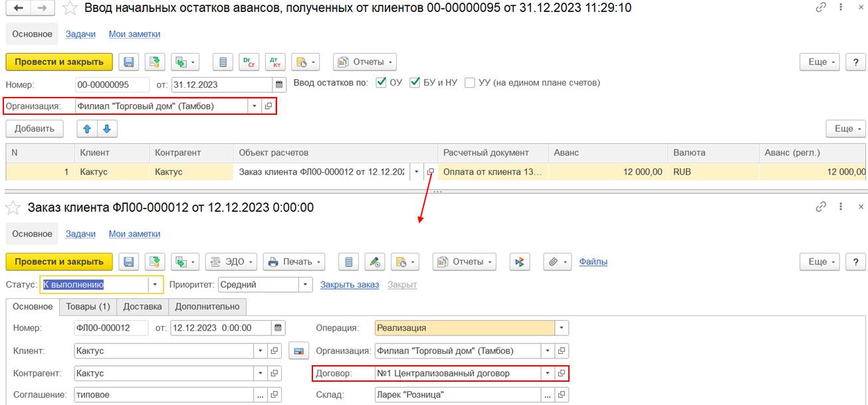Click the Закрыть заказ link
Screen dimensions: 868x405
coord(350,285)
